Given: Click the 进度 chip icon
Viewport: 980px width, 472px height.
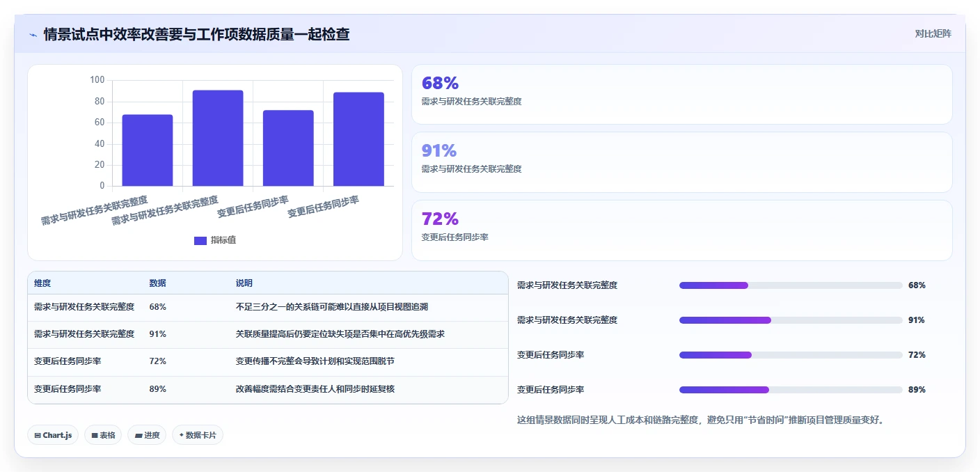Looking at the screenshot, I should tap(139, 435).
